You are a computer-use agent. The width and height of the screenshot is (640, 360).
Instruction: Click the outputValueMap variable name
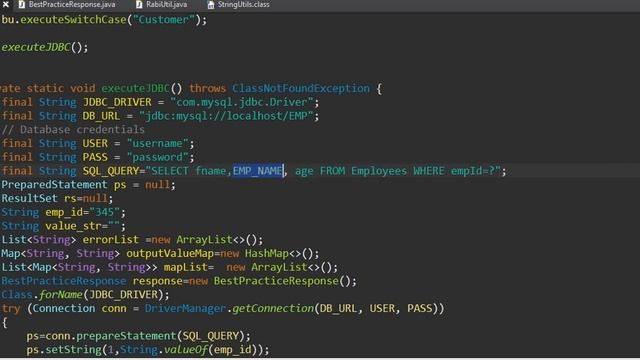(x=170, y=253)
